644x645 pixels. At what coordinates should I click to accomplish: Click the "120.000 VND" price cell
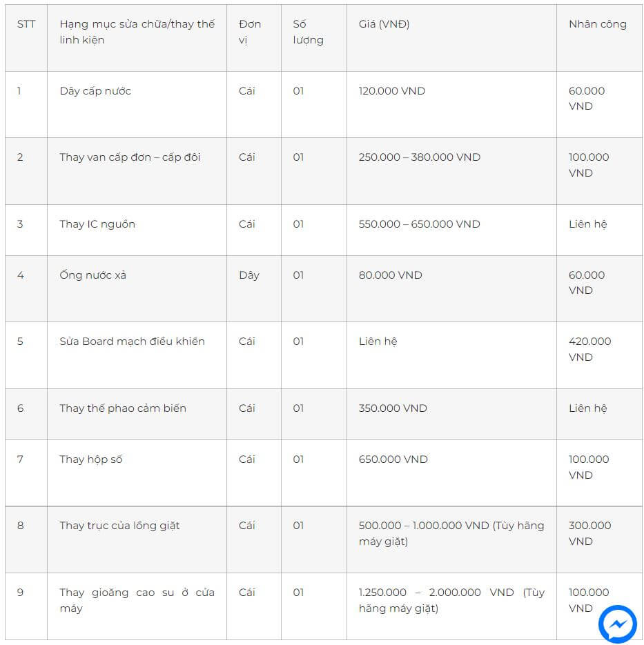tap(392, 91)
